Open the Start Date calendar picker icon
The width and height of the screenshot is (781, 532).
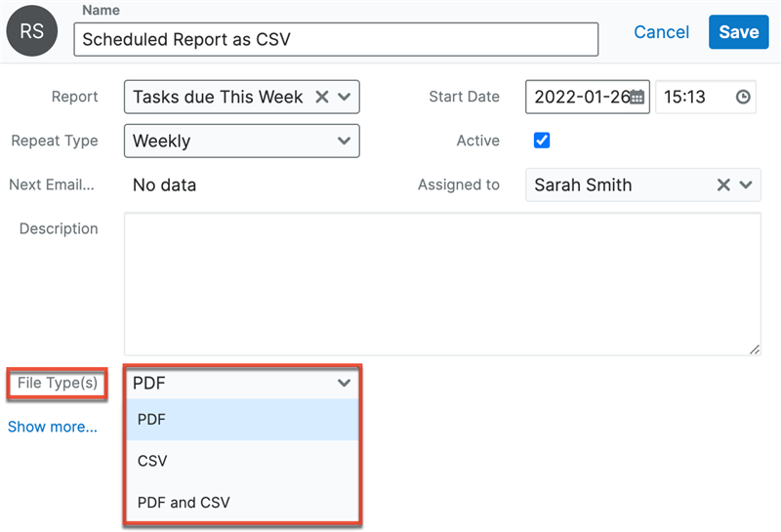[x=637, y=98]
